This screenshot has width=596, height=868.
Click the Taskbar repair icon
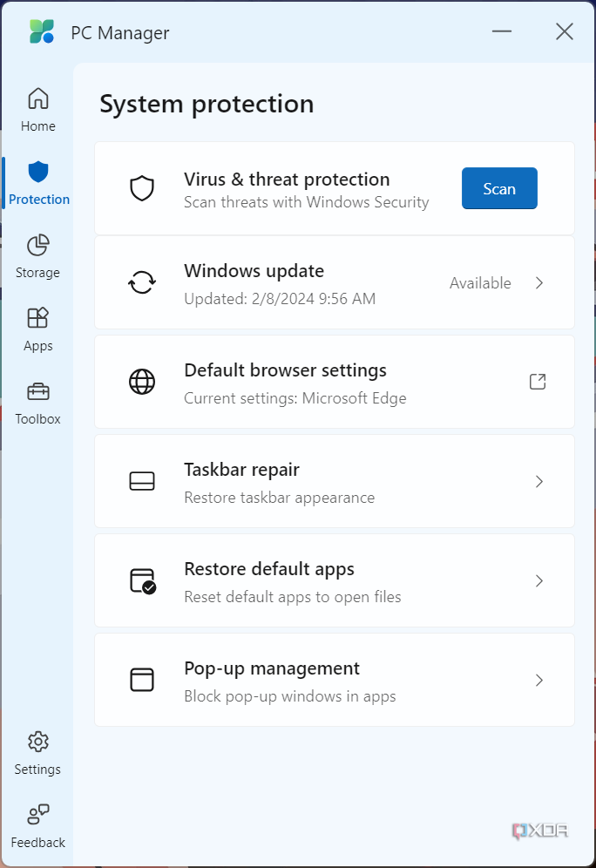pyautogui.click(x=142, y=481)
